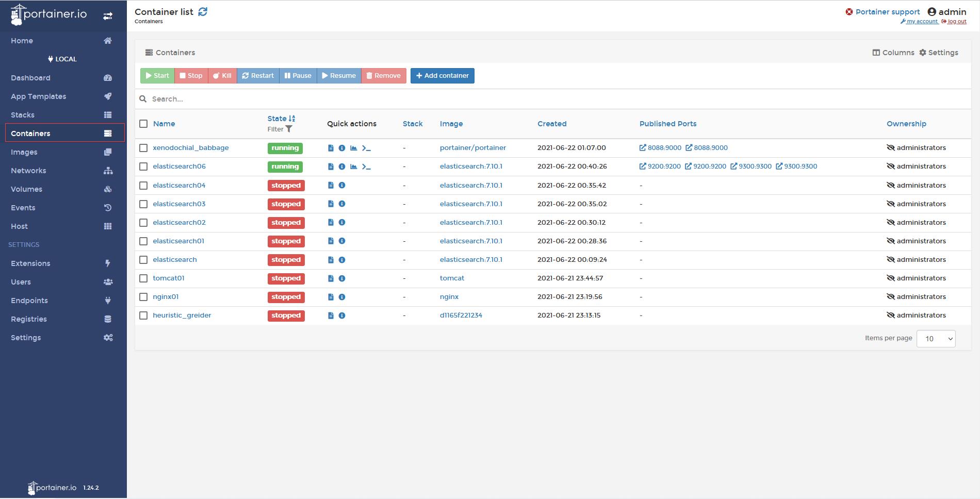Screen dimensions: 980x499
Task: Open the 8088:9000 published port link
Action: [660, 148]
